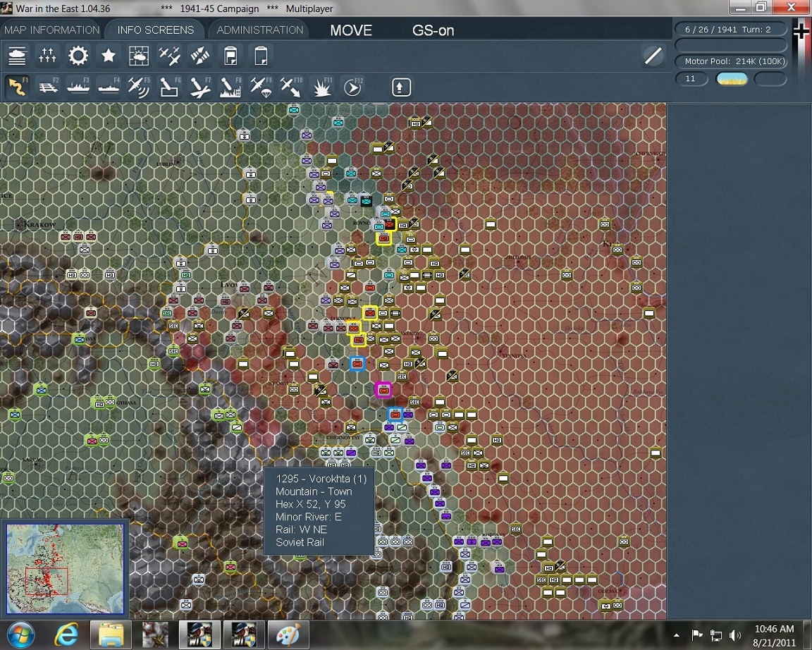This screenshot has width=812, height=650.
Task: Select air transport F9 parachute icon
Action: point(261,87)
